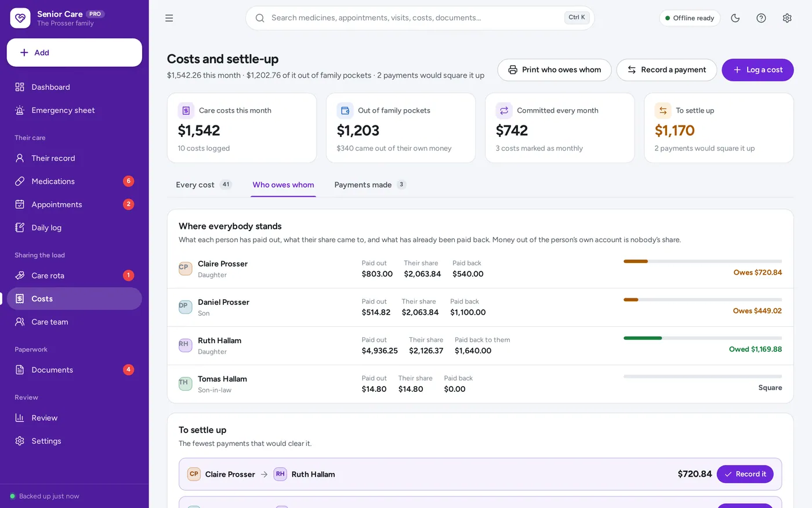Click the Daily log notepad icon
The height and width of the screenshot is (508, 812).
click(x=20, y=228)
